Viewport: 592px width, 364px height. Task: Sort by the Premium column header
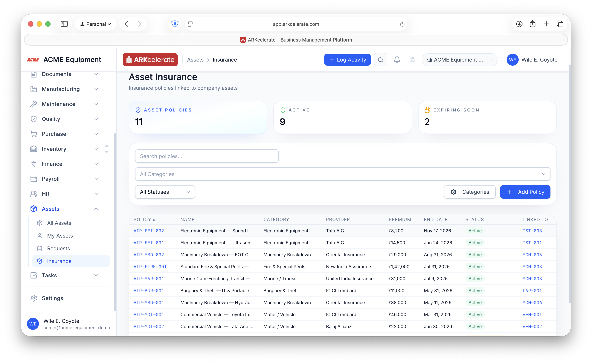(x=400, y=220)
